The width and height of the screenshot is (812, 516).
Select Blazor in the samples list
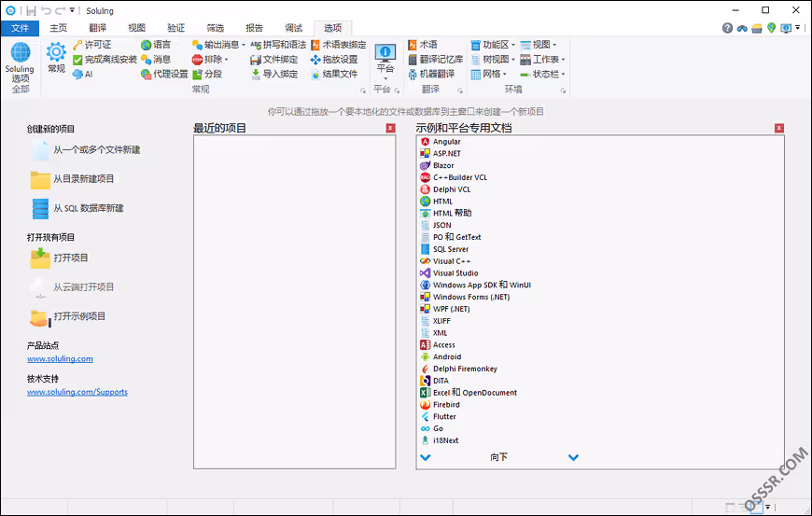click(x=437, y=165)
